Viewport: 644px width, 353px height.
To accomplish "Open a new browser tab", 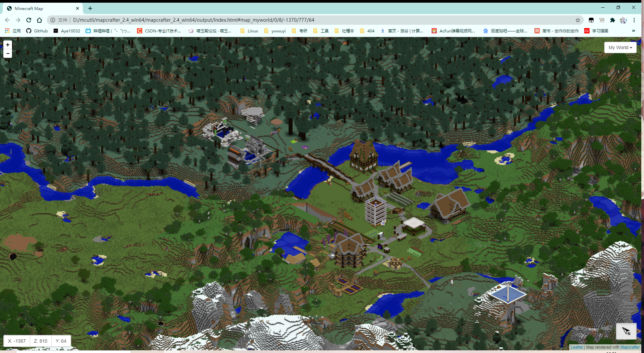I will tap(90, 8).
